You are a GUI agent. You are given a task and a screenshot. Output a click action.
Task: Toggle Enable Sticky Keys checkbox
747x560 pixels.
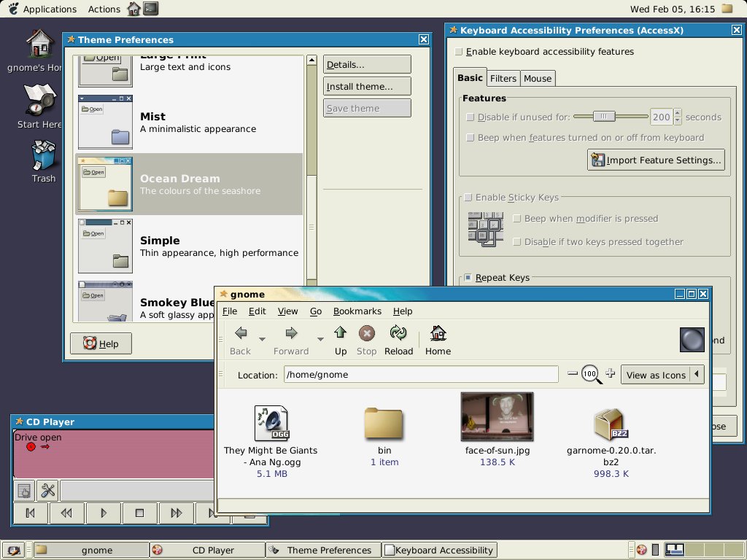point(468,197)
